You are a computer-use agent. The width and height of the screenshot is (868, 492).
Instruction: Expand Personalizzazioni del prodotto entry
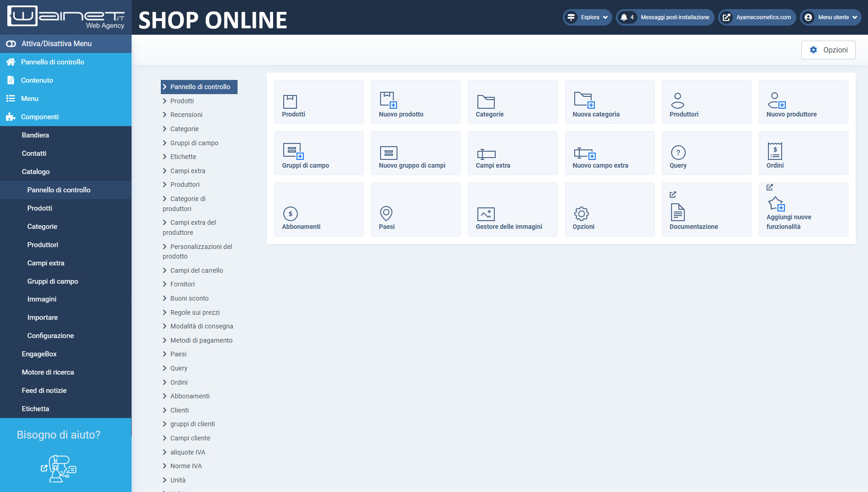click(x=197, y=251)
